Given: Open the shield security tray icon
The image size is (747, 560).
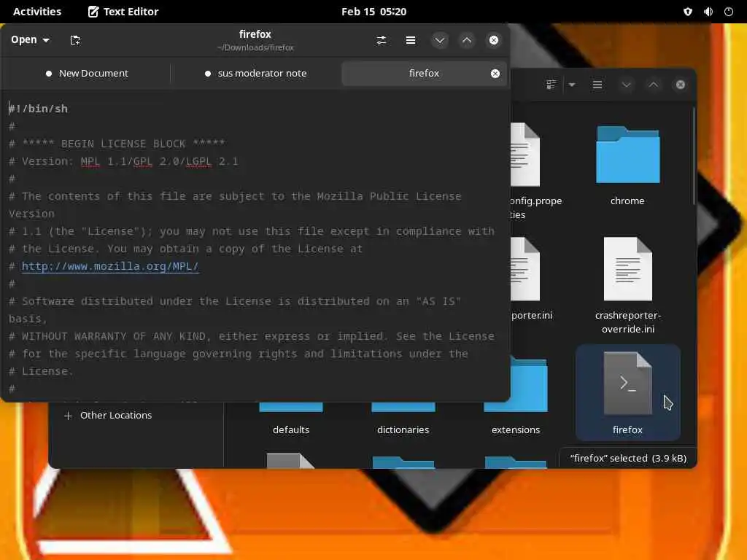Looking at the screenshot, I should pos(687,12).
